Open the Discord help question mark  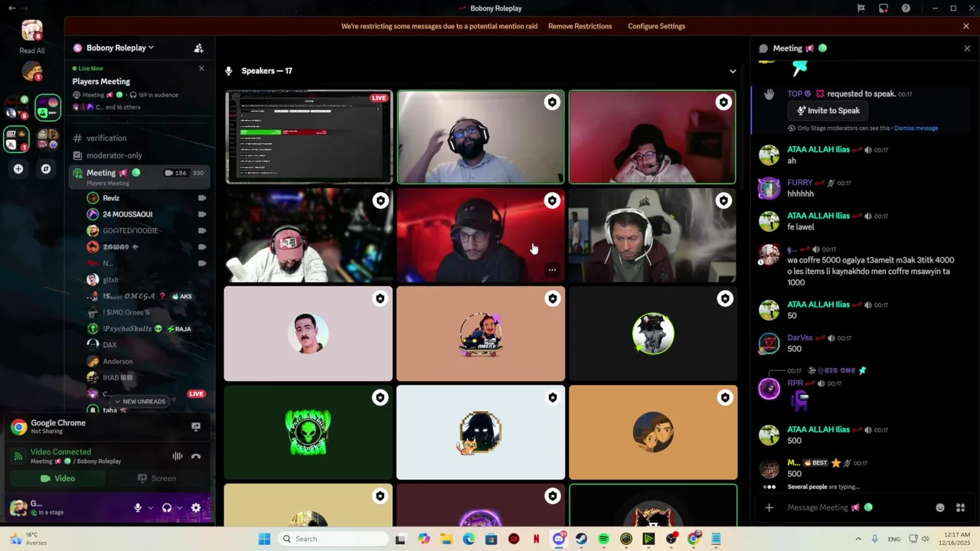click(906, 8)
